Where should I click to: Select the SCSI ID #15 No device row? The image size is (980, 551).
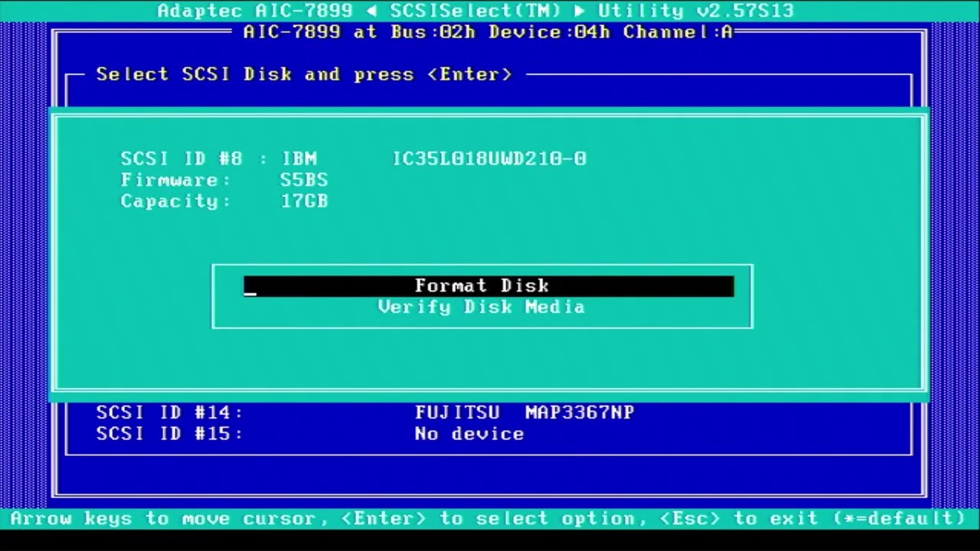[310, 434]
